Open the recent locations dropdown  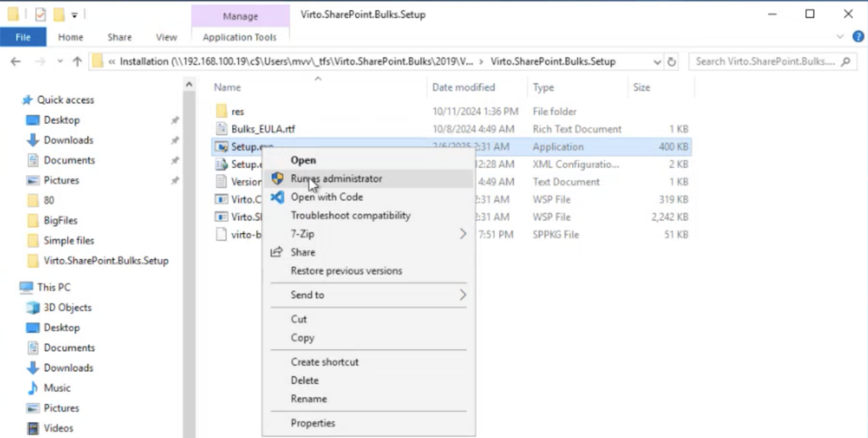click(x=60, y=61)
